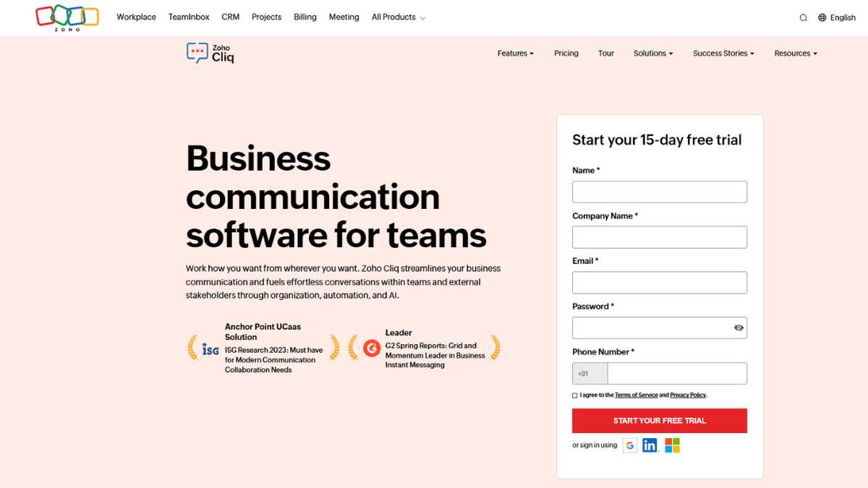This screenshot has height=488, width=868.
Task: Focus the Name input field
Action: pyautogui.click(x=660, y=192)
